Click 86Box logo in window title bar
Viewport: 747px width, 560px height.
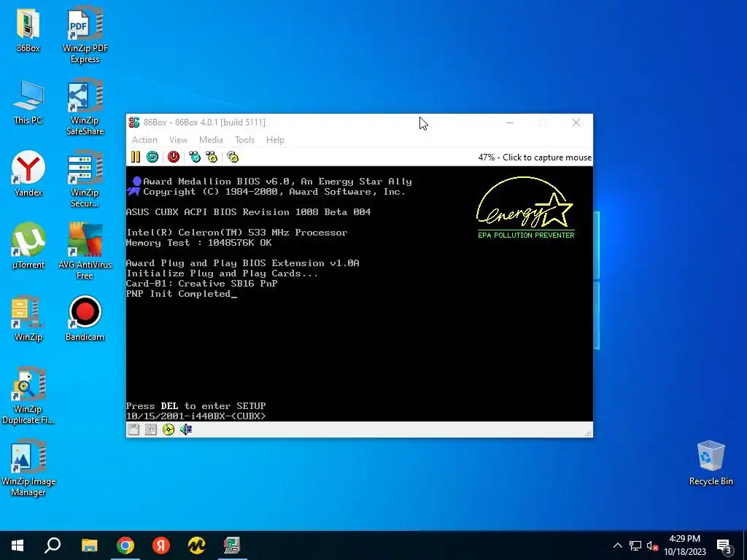134,122
